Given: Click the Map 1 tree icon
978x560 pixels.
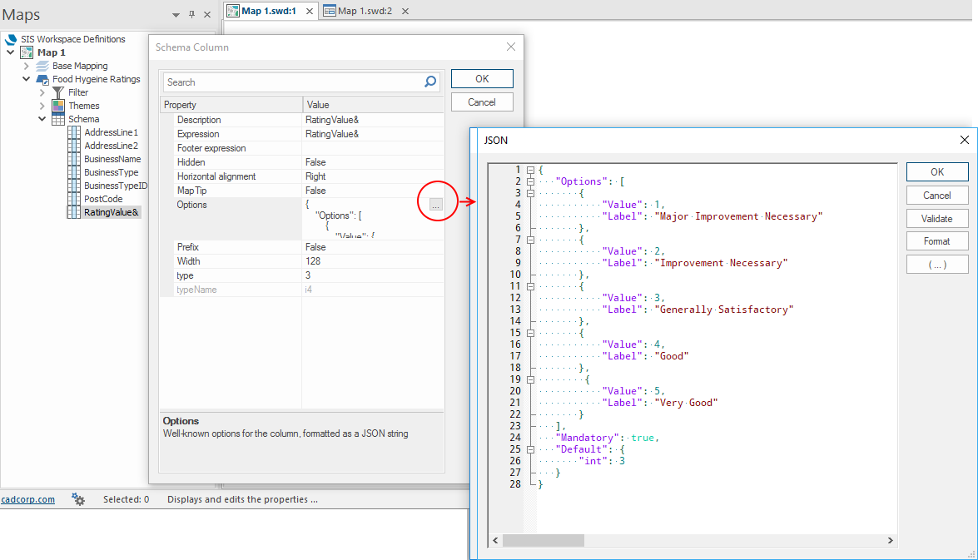Looking at the screenshot, I should pyautogui.click(x=27, y=52).
